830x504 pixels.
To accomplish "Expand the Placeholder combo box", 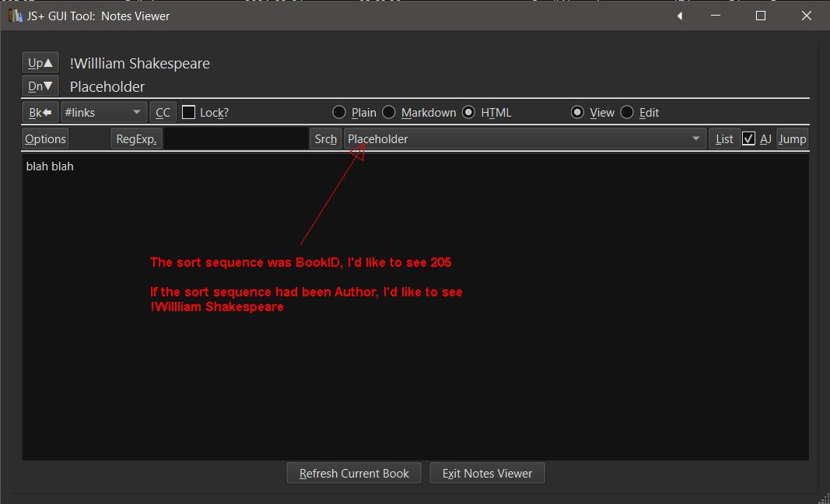I will (x=525, y=138).
